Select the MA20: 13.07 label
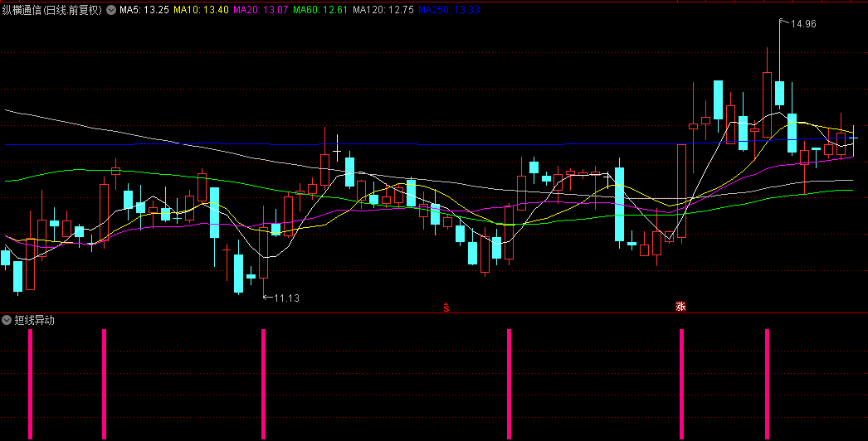 click(x=261, y=10)
